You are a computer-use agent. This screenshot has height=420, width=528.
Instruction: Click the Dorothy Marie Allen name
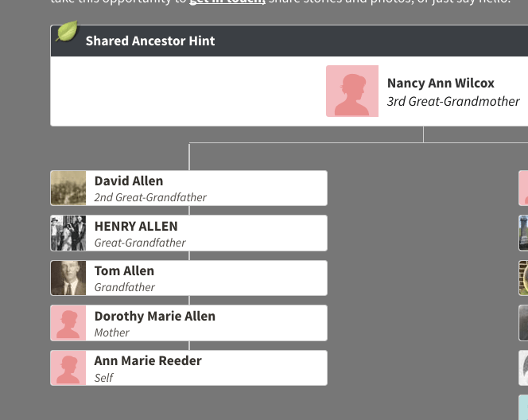click(x=155, y=317)
